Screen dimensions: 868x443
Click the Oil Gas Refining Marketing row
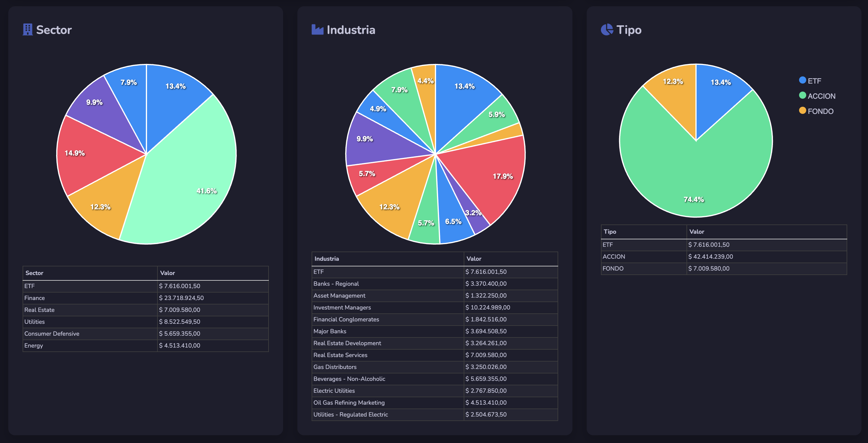pyautogui.click(x=349, y=403)
